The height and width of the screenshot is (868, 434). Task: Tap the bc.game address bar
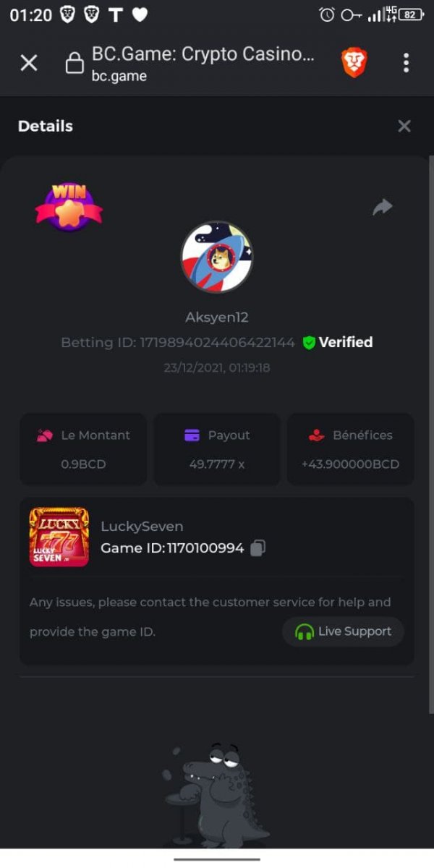(203, 63)
